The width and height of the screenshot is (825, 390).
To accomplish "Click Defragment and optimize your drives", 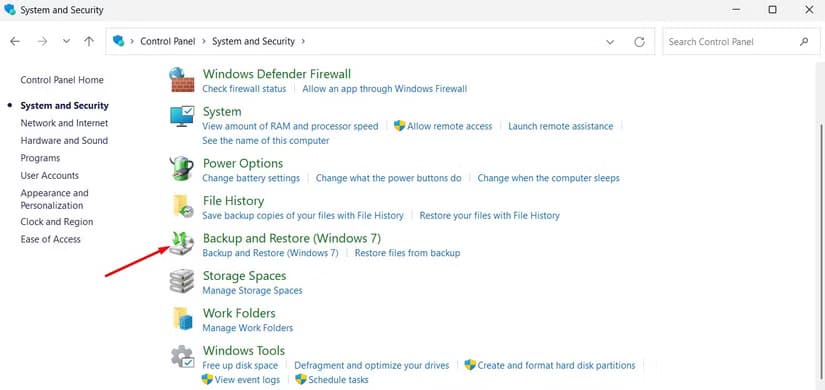I will [371, 365].
